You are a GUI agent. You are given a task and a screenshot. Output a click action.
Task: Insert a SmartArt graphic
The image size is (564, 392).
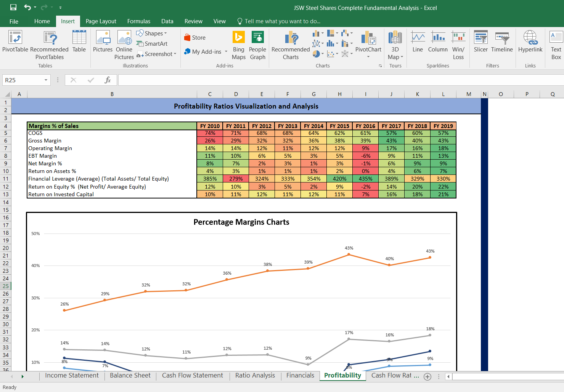pyautogui.click(x=152, y=44)
